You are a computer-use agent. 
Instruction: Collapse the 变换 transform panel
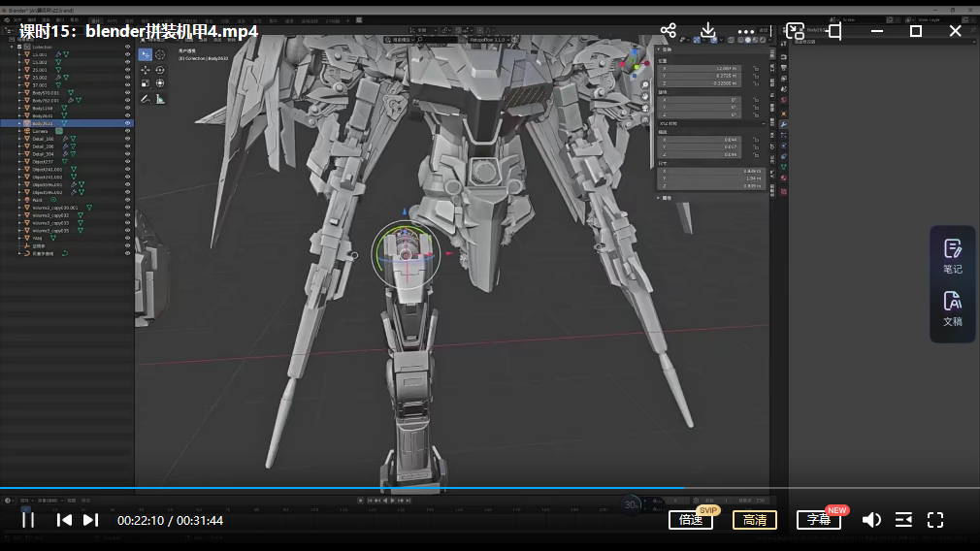(659, 49)
